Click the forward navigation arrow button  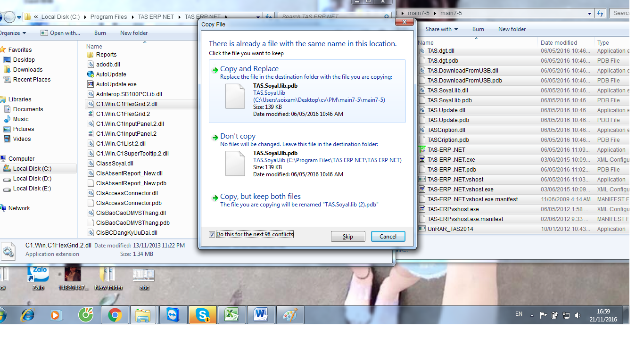pyautogui.click(x=9, y=17)
